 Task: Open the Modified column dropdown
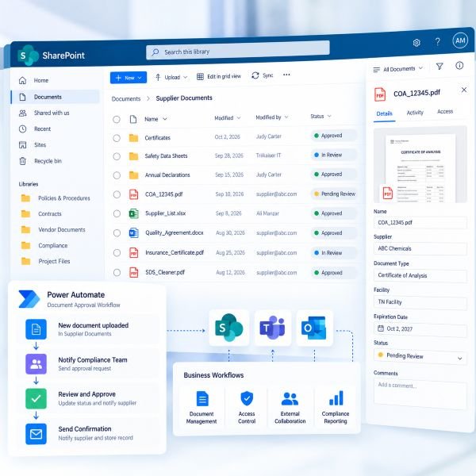(x=239, y=117)
